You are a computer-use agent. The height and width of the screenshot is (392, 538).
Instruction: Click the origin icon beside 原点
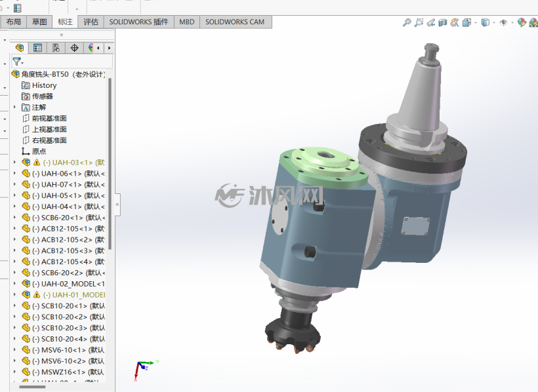click(x=26, y=151)
